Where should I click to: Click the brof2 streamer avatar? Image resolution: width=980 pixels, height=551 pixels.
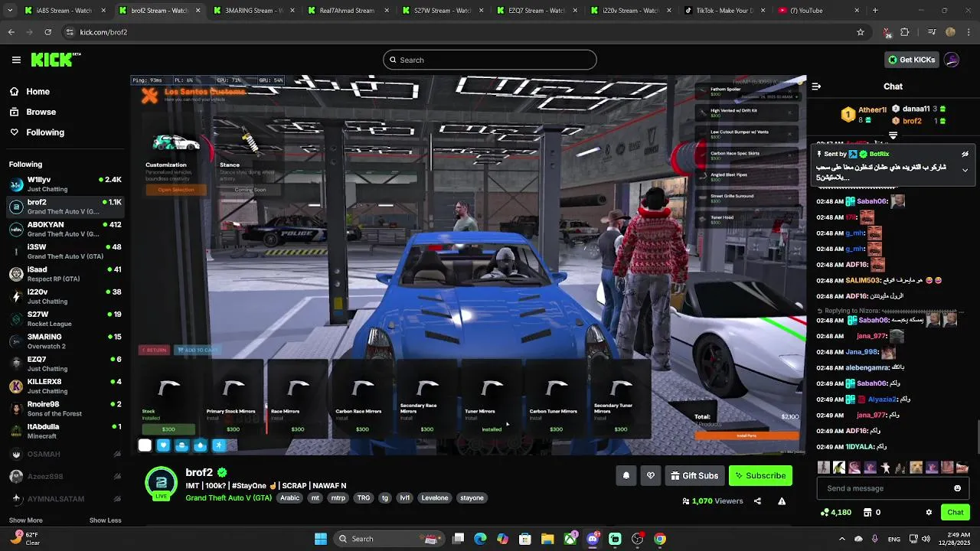(161, 483)
